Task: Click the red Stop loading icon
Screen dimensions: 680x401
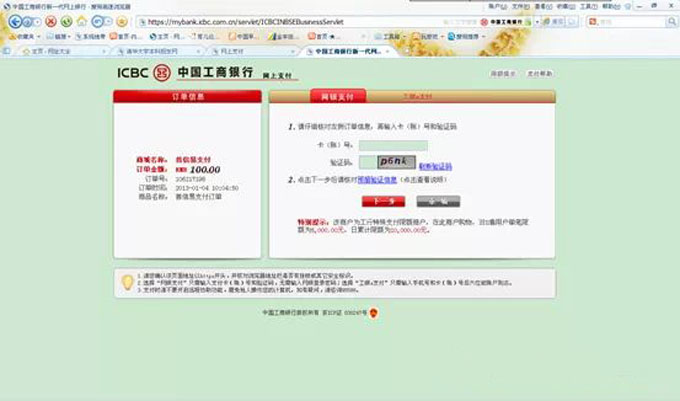Action: [51, 21]
